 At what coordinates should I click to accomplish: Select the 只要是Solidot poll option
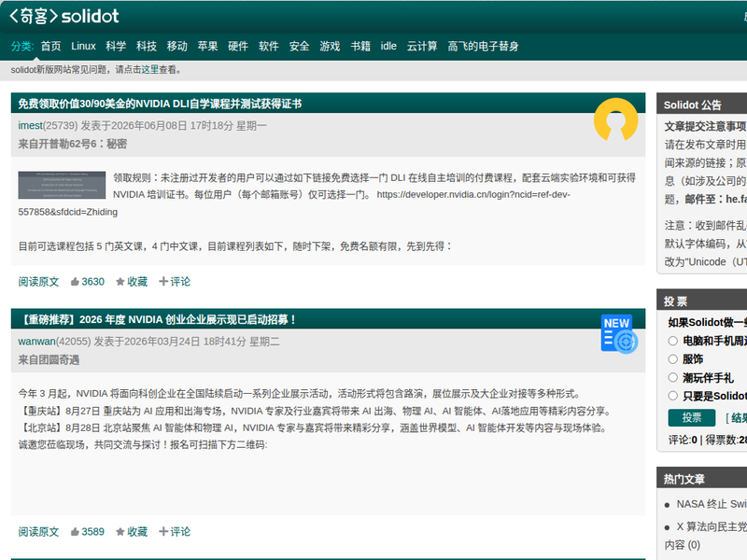coord(672,396)
